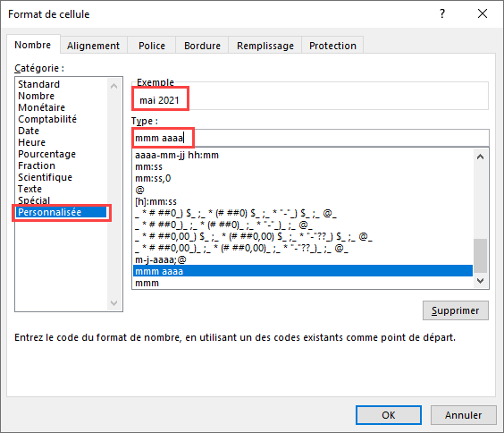
Task: Select the mm:ss format
Action: click(x=303, y=166)
